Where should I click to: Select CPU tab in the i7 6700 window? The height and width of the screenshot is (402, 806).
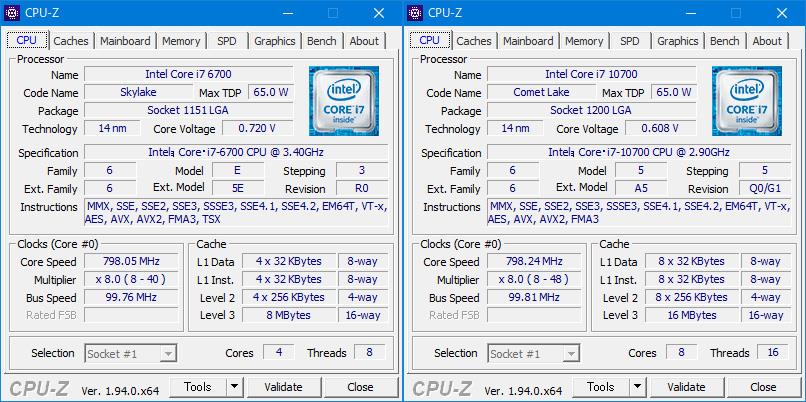coord(27,40)
